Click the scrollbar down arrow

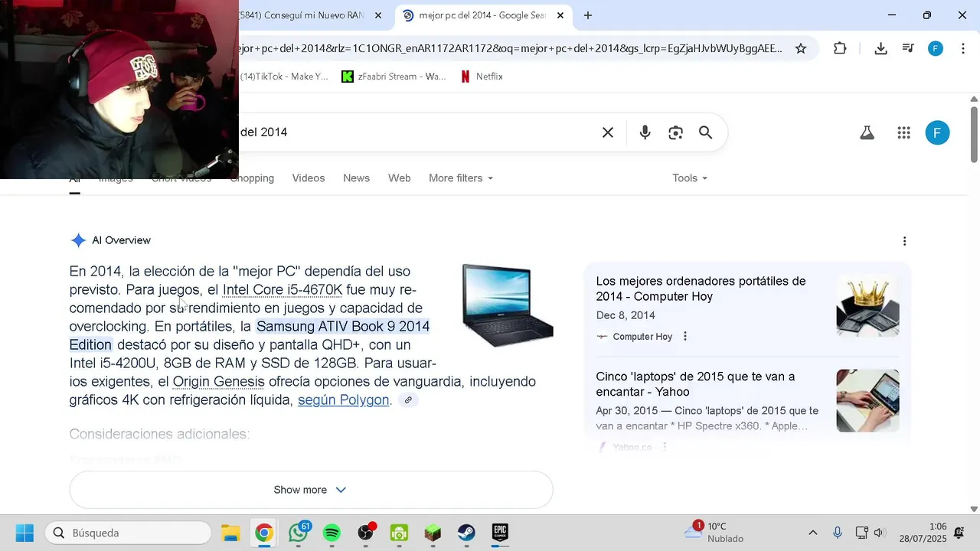tap(974, 508)
